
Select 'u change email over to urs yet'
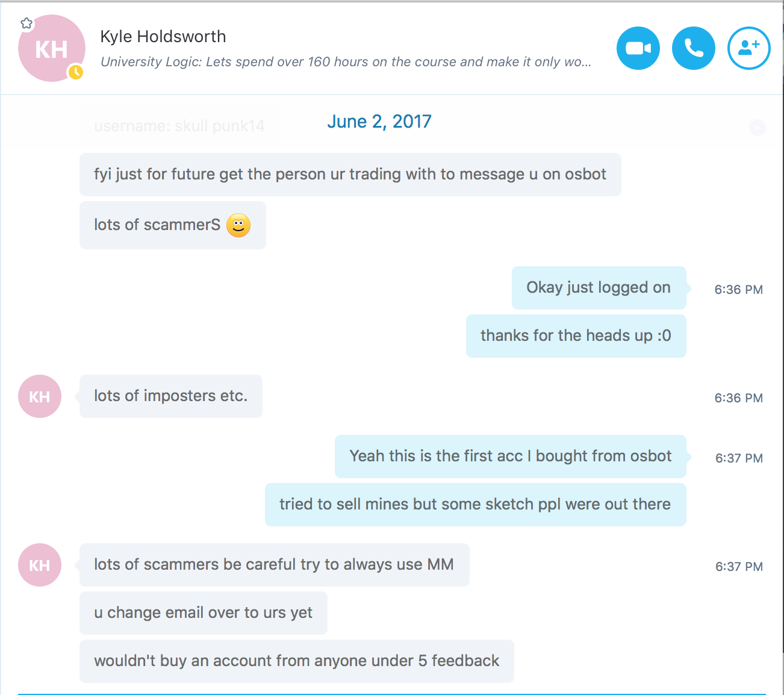[x=204, y=613]
